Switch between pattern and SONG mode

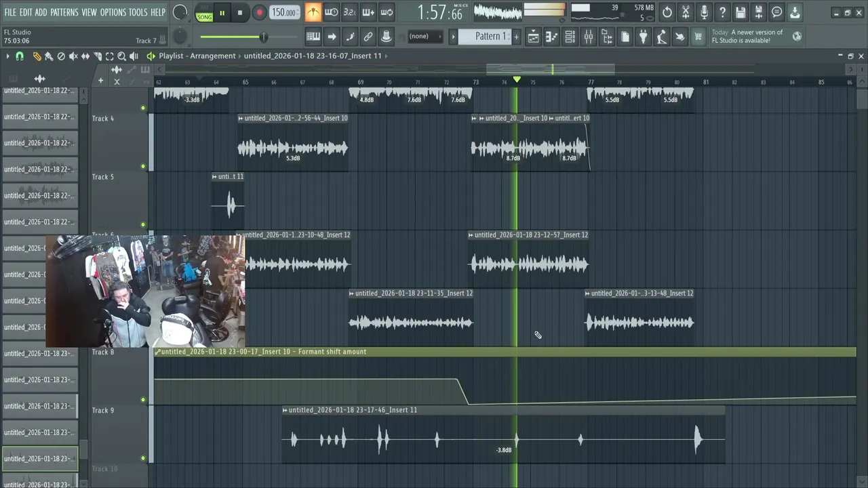(x=204, y=13)
